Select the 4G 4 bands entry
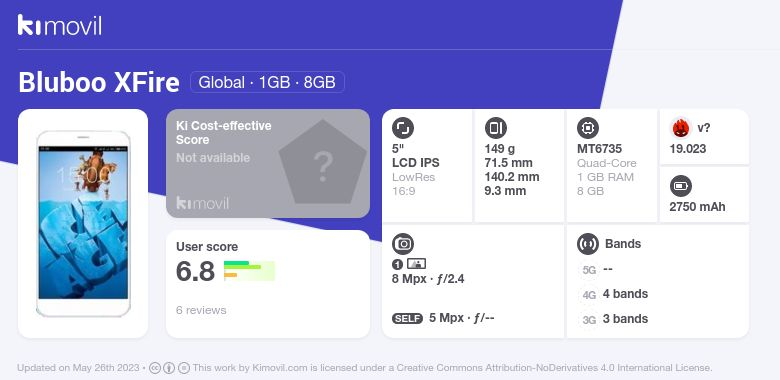The width and height of the screenshot is (780, 380). [615, 294]
